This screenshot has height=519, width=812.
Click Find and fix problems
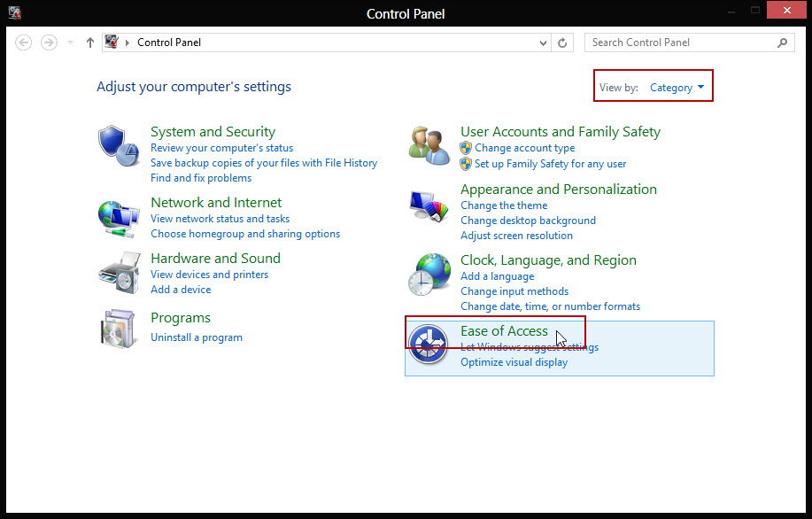click(x=201, y=178)
